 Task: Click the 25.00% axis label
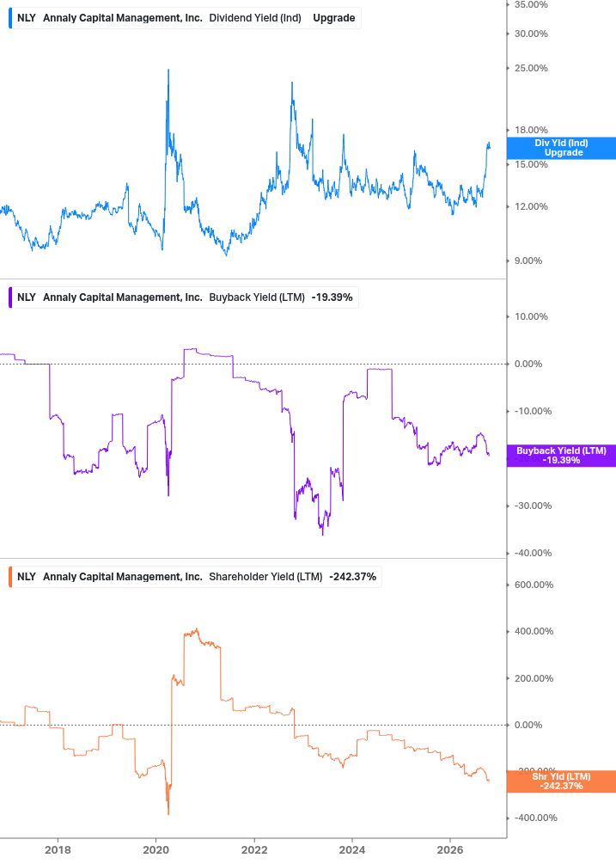[x=531, y=68]
